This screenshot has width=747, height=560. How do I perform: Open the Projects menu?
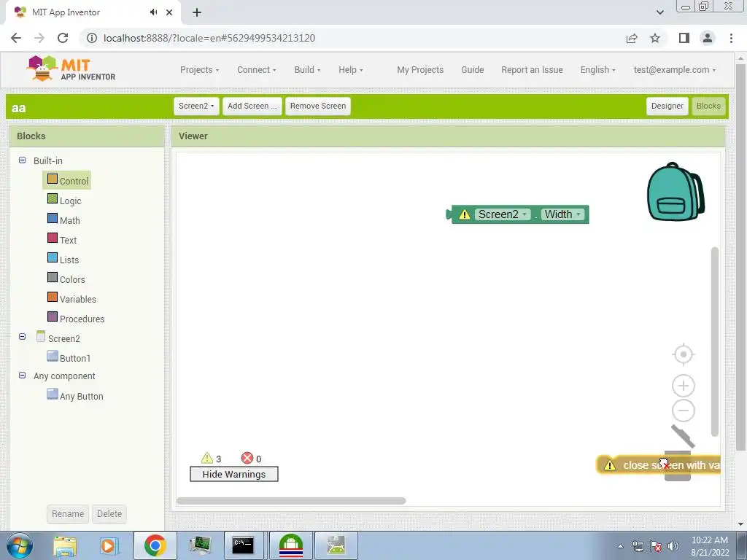(x=199, y=70)
